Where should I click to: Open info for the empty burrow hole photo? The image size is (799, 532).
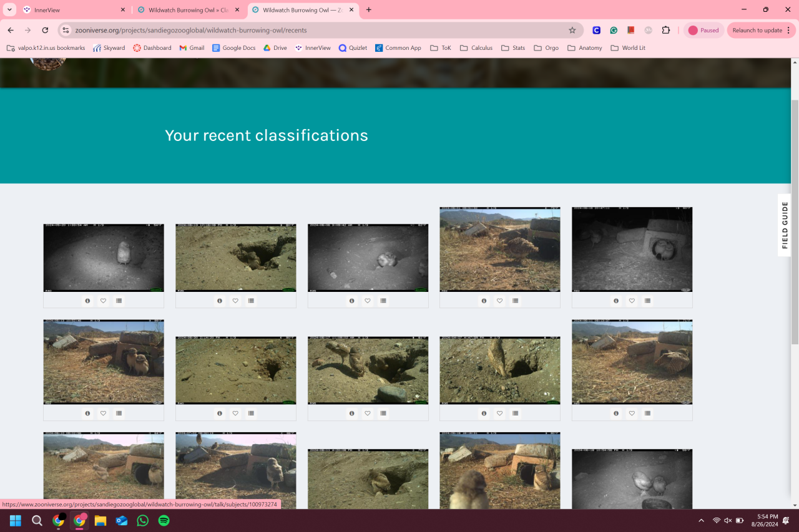220,413
